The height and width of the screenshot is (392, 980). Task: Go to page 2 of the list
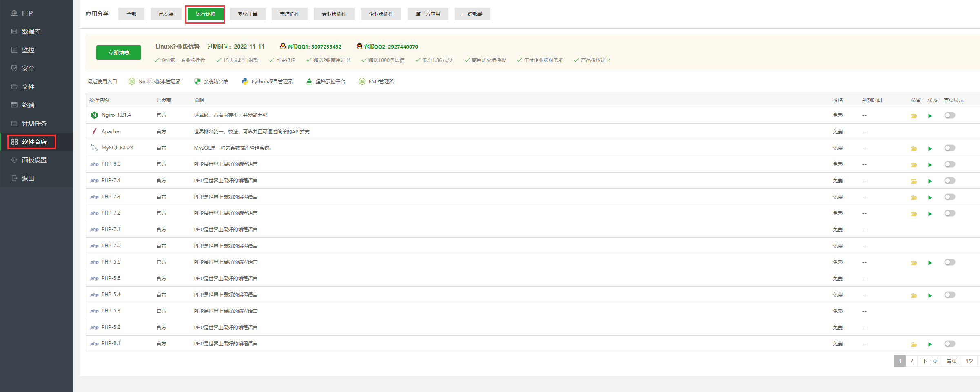(x=911, y=361)
